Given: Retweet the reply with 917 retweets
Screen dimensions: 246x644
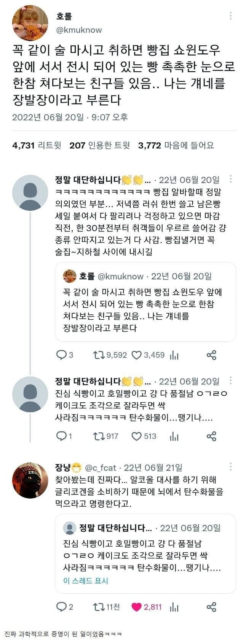Looking at the screenshot, I should point(99,436).
